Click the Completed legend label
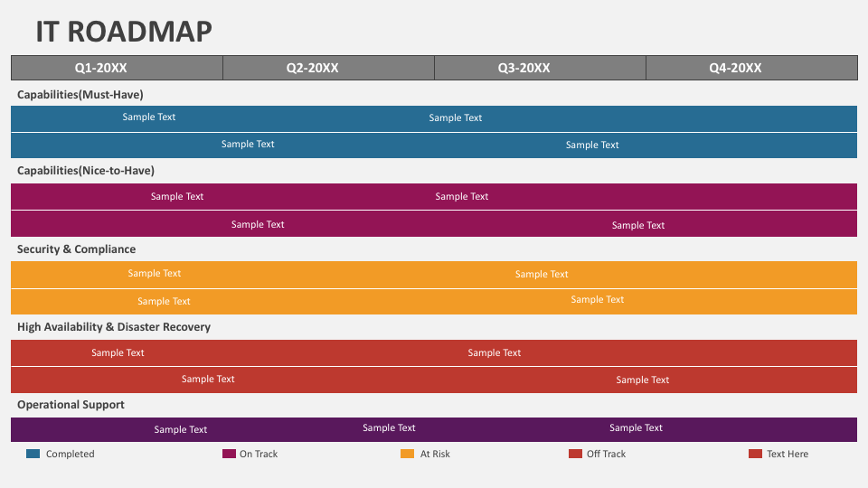868x488 pixels. 71,454
